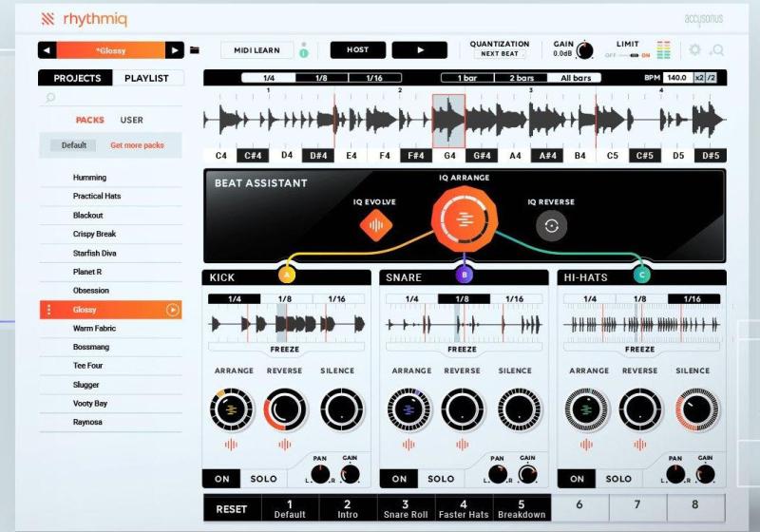
Task: Switch to the Playlist tab
Action: [x=146, y=78]
